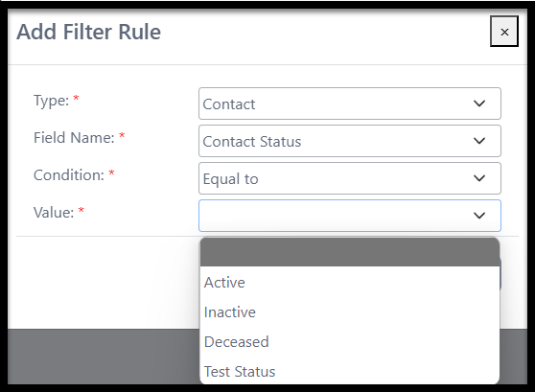
Task: Click the Type field label
Action: tap(51, 101)
